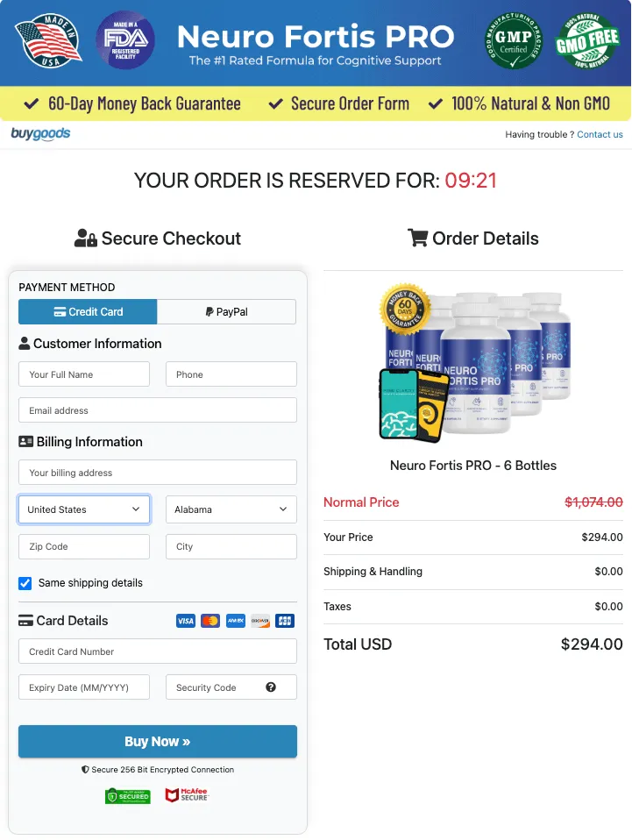
Task: Click the Your Full Name field
Action: click(83, 374)
